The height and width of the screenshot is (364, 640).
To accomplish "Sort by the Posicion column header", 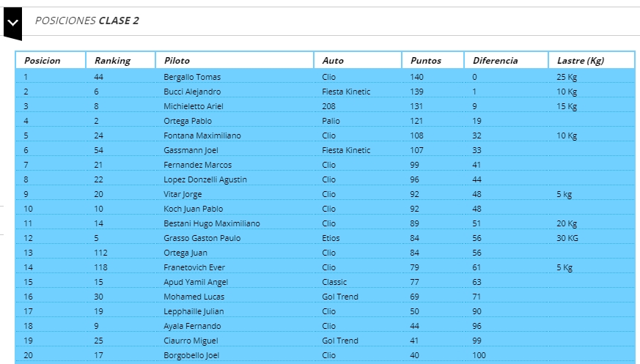I will [43, 61].
